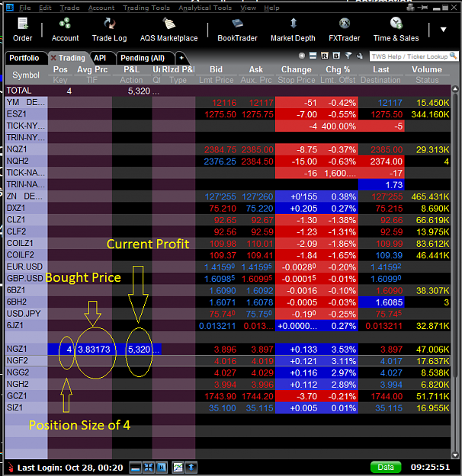Click the collapse arrows icon in status bar

click(149, 468)
